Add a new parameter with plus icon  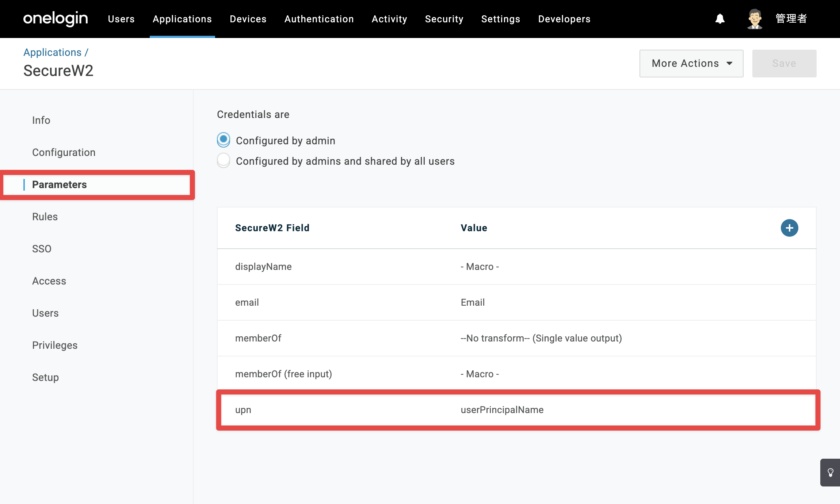pos(789,228)
